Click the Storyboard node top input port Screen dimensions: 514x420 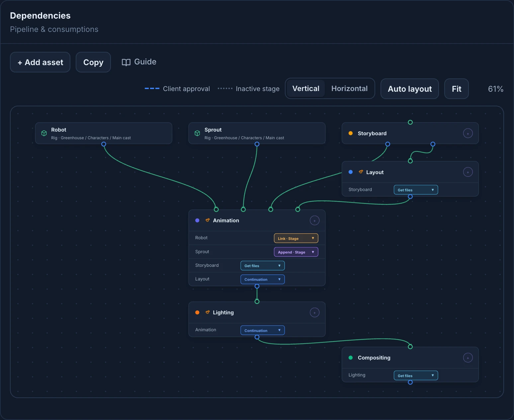click(x=410, y=122)
